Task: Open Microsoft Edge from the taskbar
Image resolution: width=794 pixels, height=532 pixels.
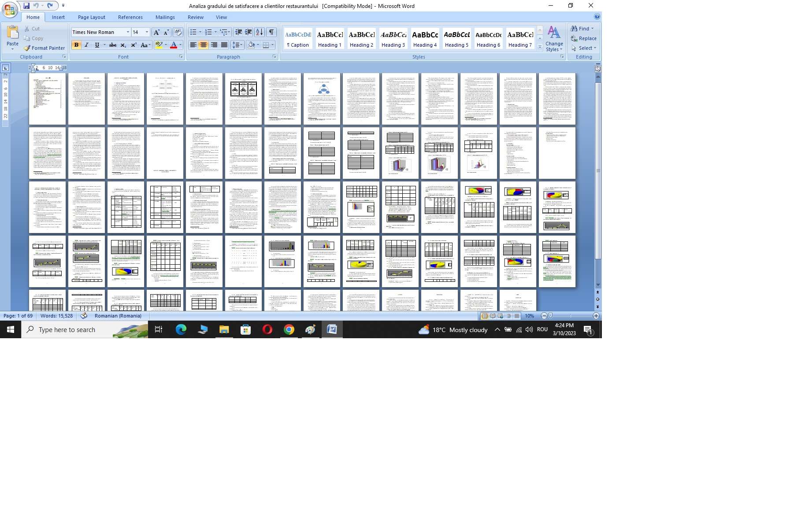Action: (x=181, y=329)
